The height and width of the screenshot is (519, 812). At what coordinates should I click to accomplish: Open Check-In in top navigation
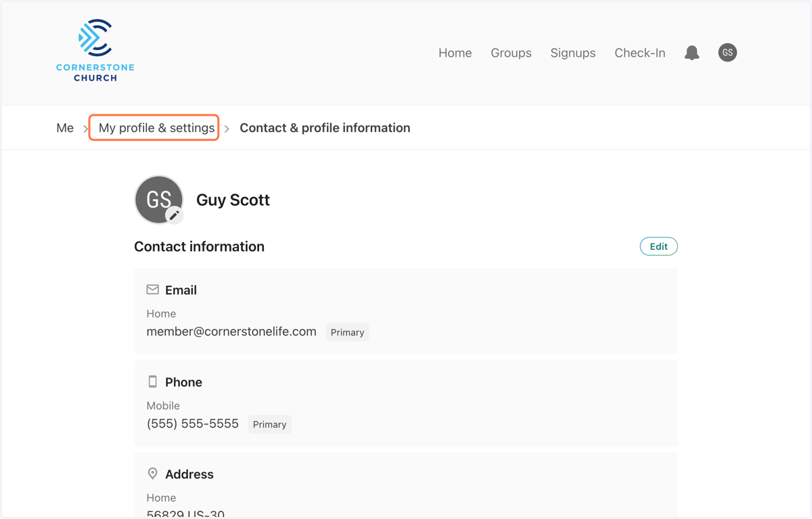tap(639, 53)
